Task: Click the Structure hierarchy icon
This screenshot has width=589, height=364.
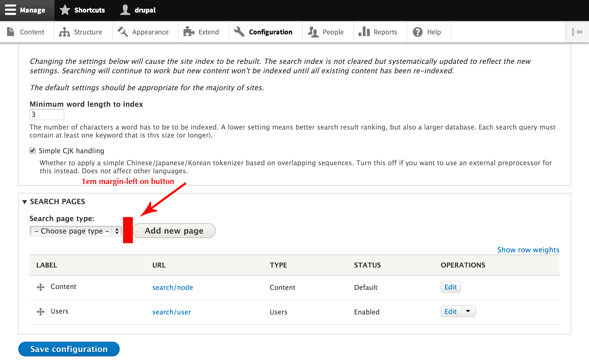Action: coord(64,32)
